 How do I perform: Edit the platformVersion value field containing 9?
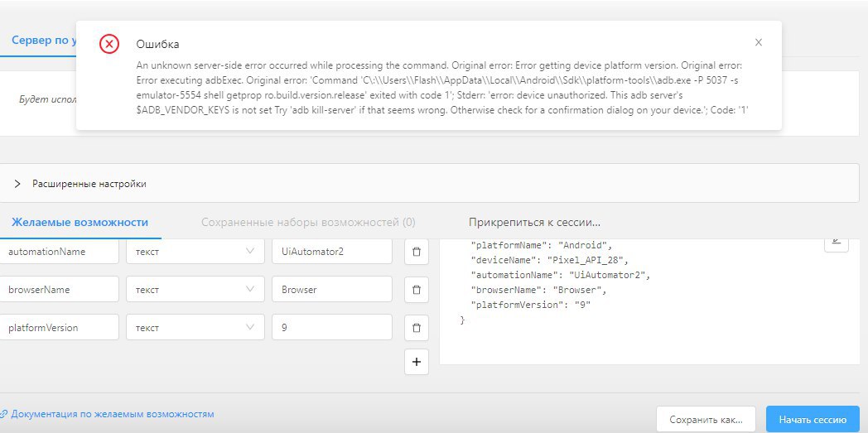tap(332, 327)
